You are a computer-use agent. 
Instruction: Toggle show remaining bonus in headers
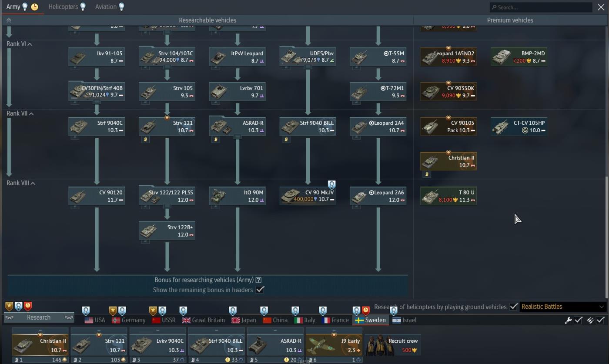[260, 290]
